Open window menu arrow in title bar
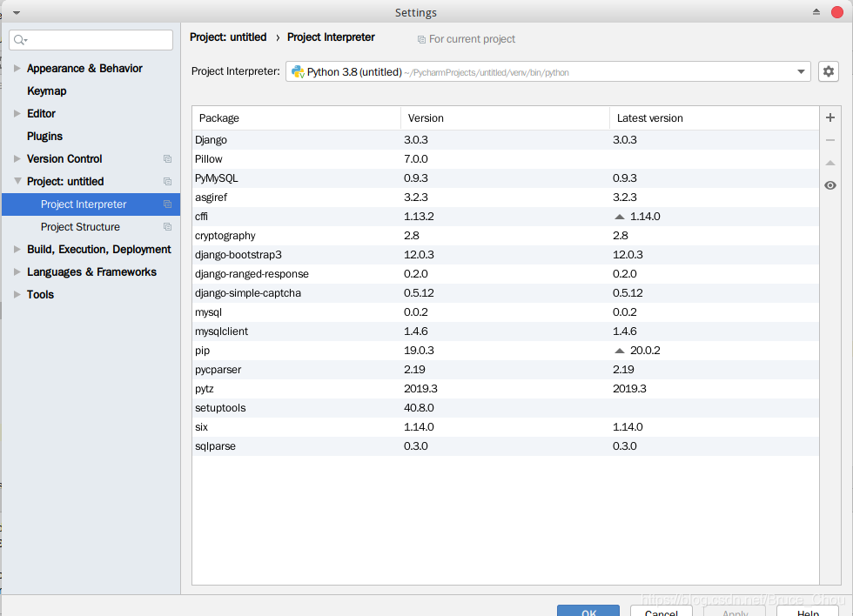The image size is (853, 616). [17, 12]
